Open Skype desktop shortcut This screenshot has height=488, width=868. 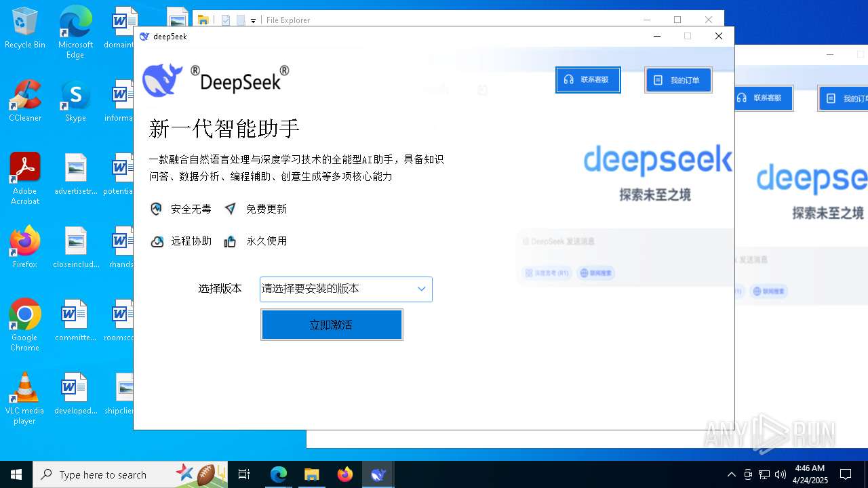click(x=75, y=101)
